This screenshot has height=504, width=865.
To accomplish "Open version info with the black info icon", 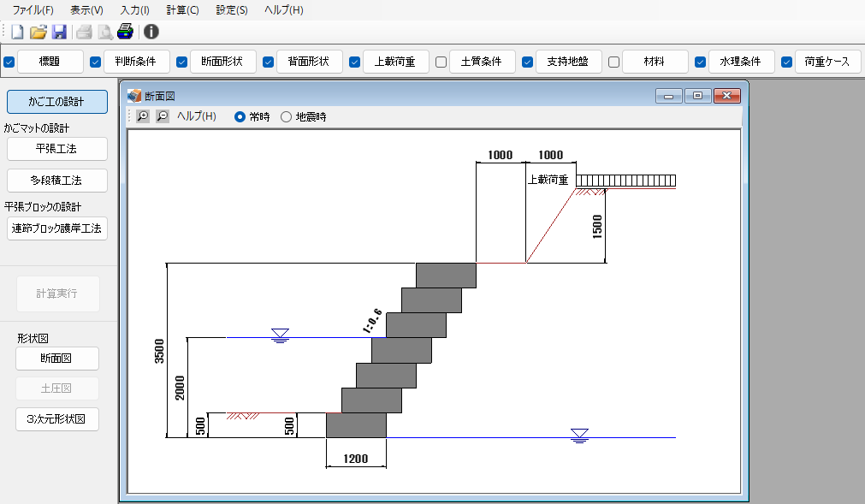I will click(x=151, y=32).
